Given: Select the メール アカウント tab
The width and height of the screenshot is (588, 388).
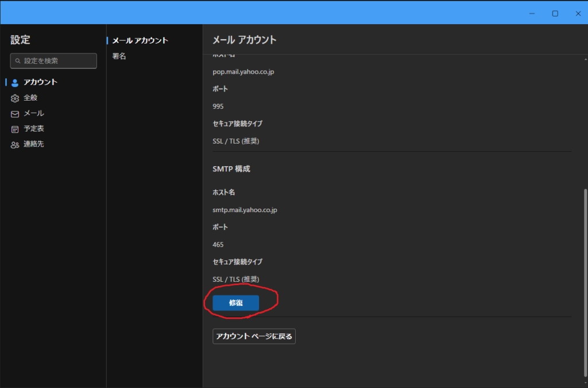Looking at the screenshot, I should click(x=140, y=41).
